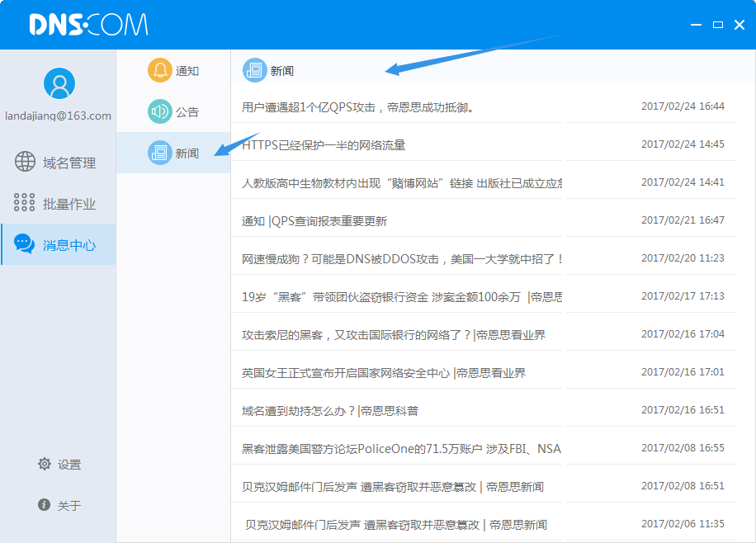
Task: Select the 通知 tab
Action: point(187,71)
